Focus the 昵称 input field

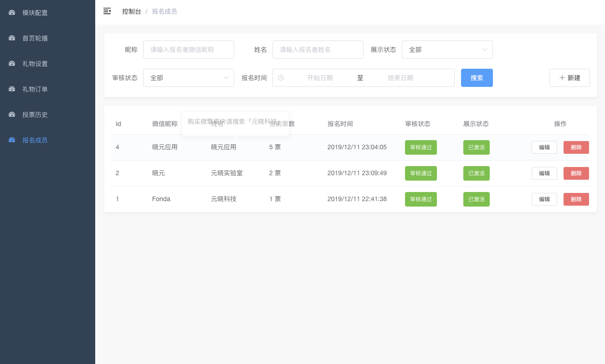[189, 50]
